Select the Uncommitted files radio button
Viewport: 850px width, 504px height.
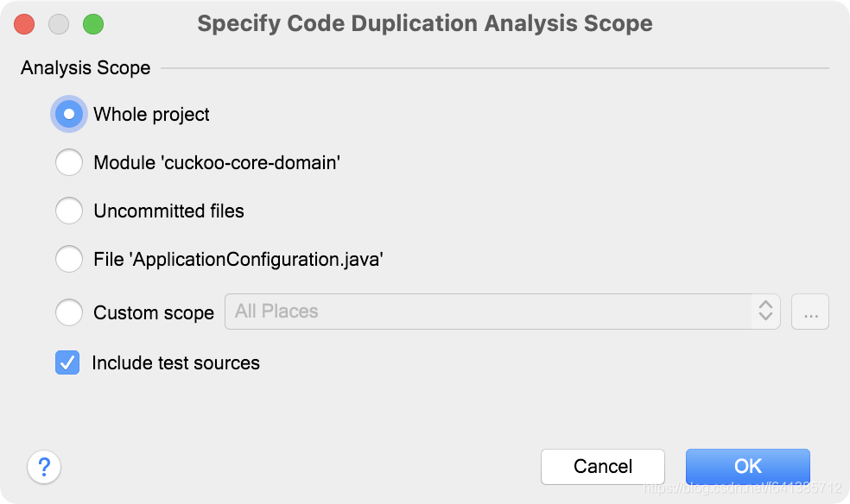point(69,211)
